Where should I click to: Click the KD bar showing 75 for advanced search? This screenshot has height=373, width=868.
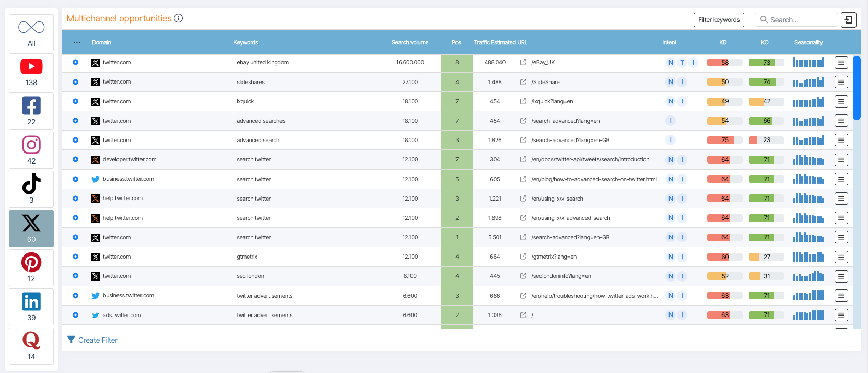[x=725, y=140]
